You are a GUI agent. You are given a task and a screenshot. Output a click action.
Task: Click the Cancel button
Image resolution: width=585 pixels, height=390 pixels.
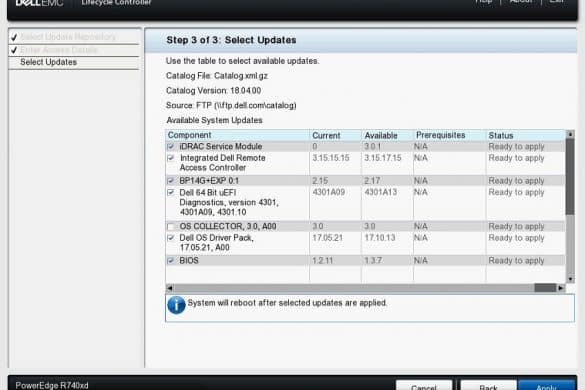(x=424, y=386)
